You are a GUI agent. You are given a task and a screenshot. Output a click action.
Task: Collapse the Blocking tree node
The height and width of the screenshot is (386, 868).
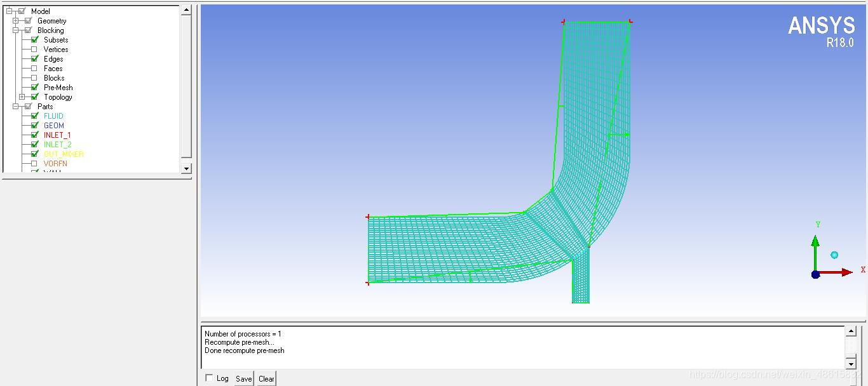click(16, 30)
